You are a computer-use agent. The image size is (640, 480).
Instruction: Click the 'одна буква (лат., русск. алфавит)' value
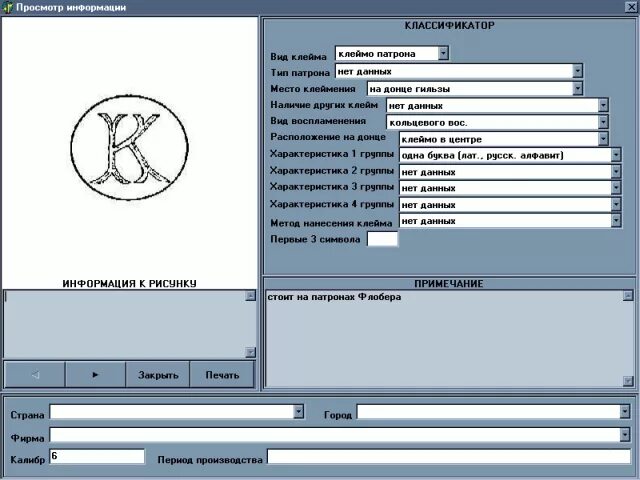482,156
